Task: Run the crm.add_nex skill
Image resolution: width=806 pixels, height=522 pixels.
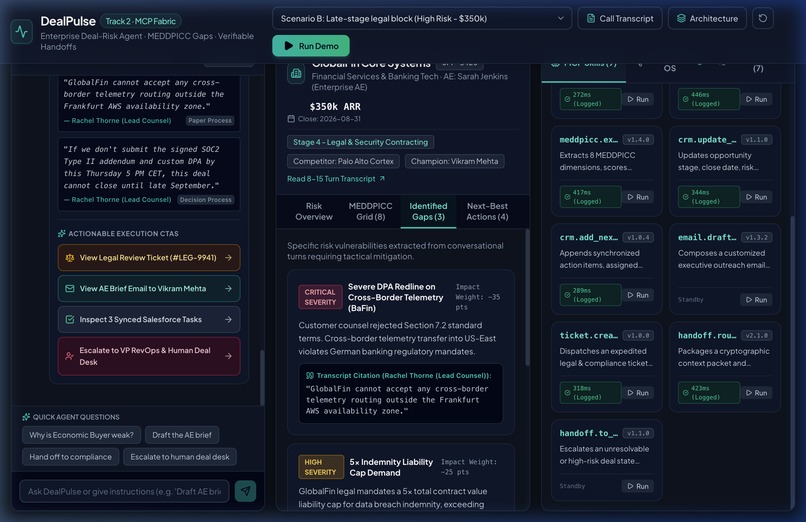Action: (638, 295)
